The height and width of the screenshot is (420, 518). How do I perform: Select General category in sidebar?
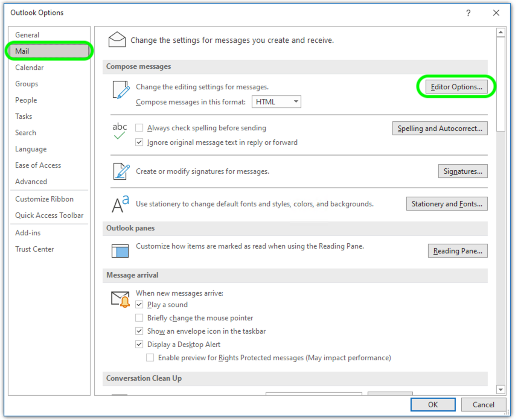point(49,35)
